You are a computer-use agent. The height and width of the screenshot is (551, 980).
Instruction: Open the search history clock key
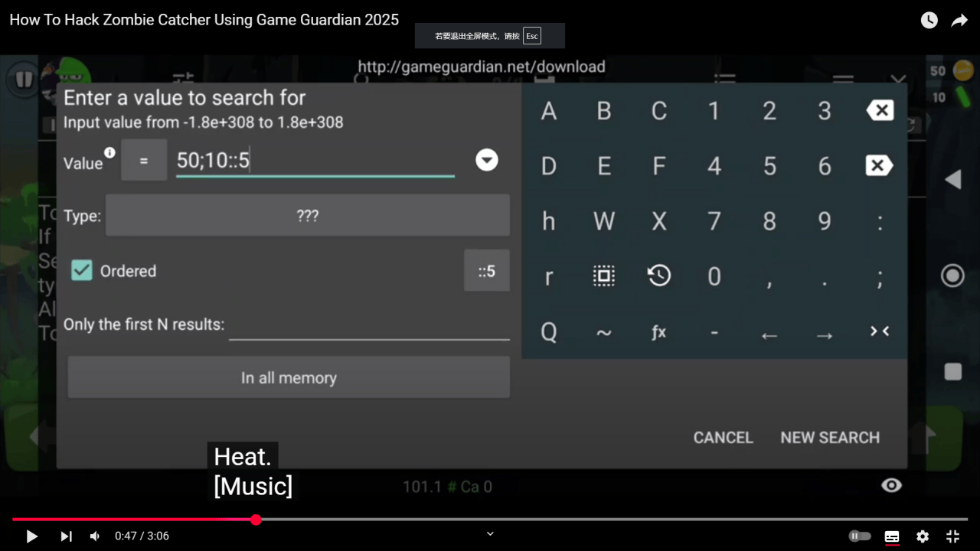coord(659,275)
